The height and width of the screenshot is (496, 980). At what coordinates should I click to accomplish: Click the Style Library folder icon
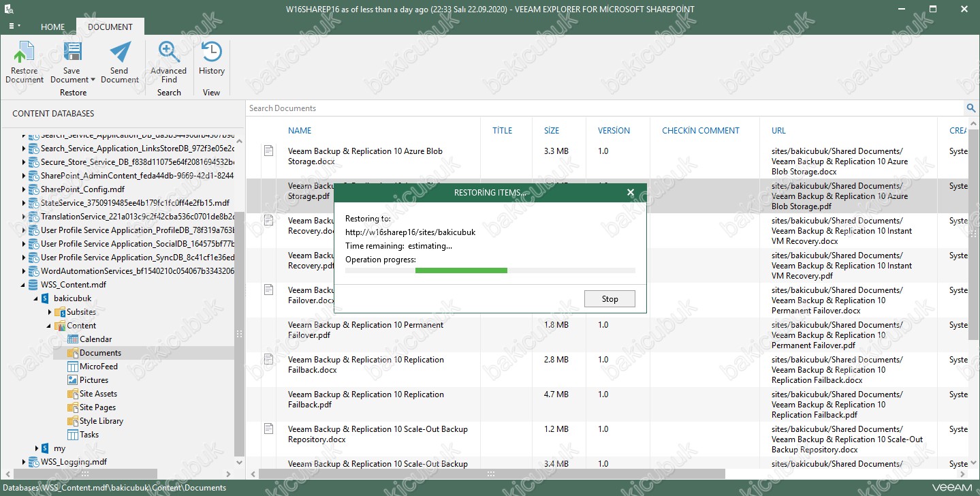tap(73, 421)
